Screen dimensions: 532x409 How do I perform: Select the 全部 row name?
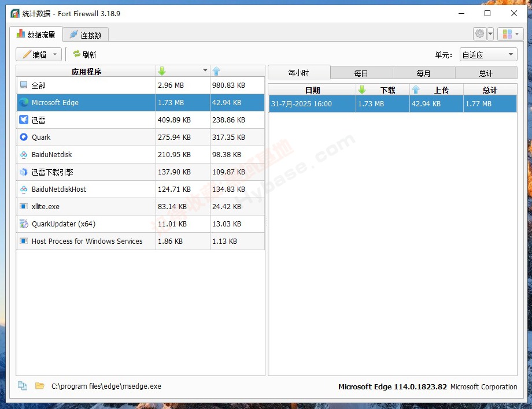pyautogui.click(x=38, y=85)
